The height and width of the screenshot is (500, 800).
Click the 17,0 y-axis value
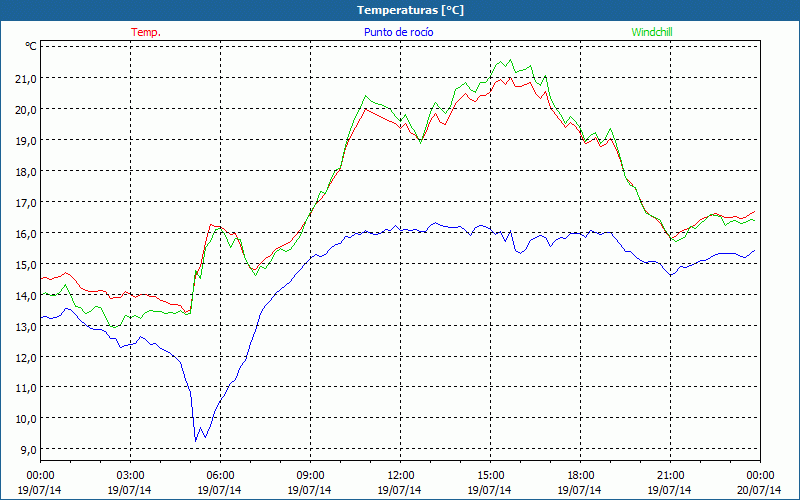[27, 203]
